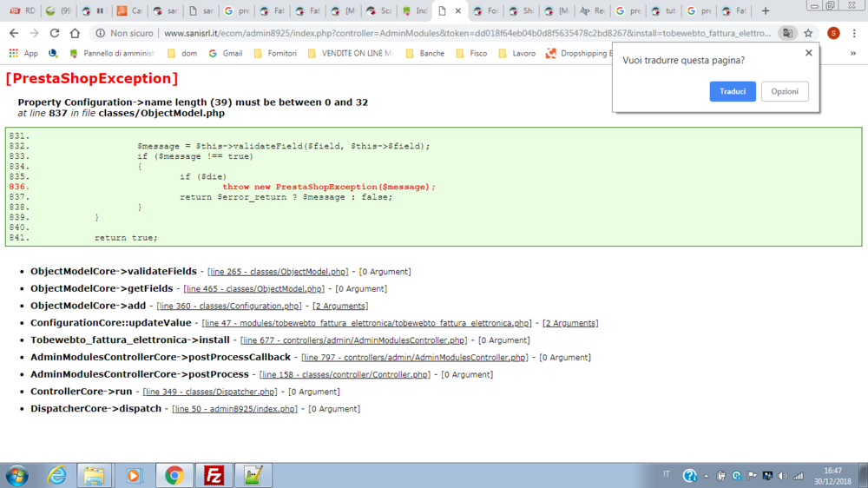The width and height of the screenshot is (868, 488).
Task: Open Windows Explorer from taskbar
Action: point(94,475)
